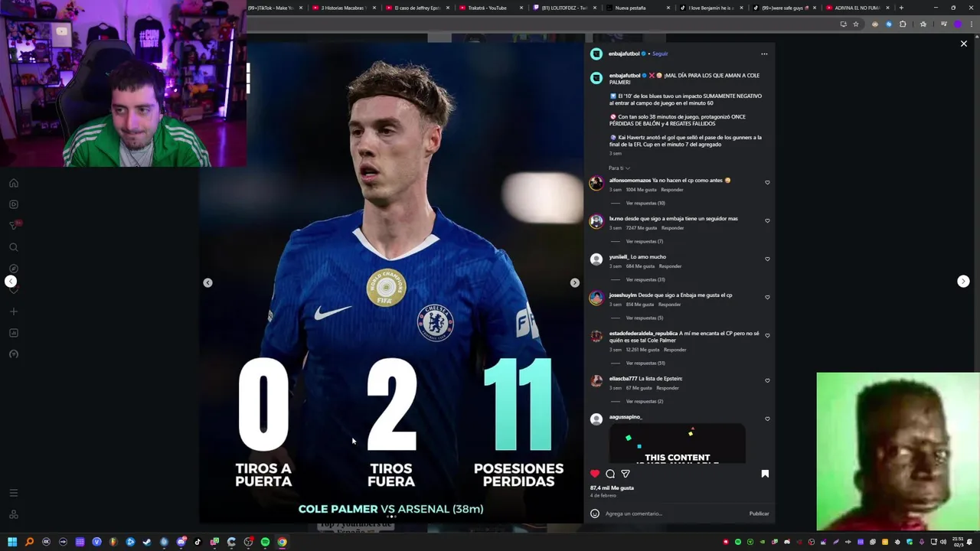Viewport: 980px width, 551px height.
Task: Like estadofederaldela_republica's comment
Action: point(767,335)
